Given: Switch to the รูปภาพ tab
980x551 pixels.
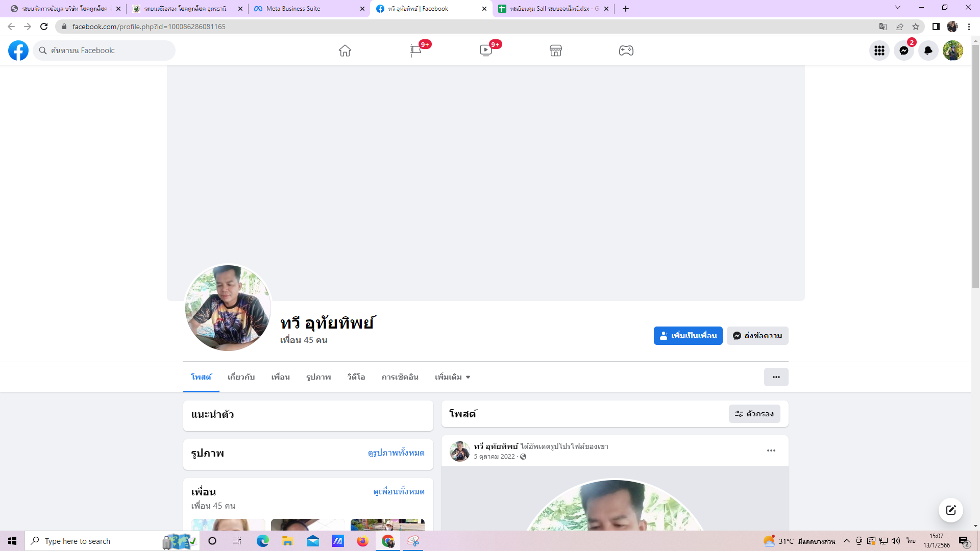Looking at the screenshot, I should (x=318, y=377).
